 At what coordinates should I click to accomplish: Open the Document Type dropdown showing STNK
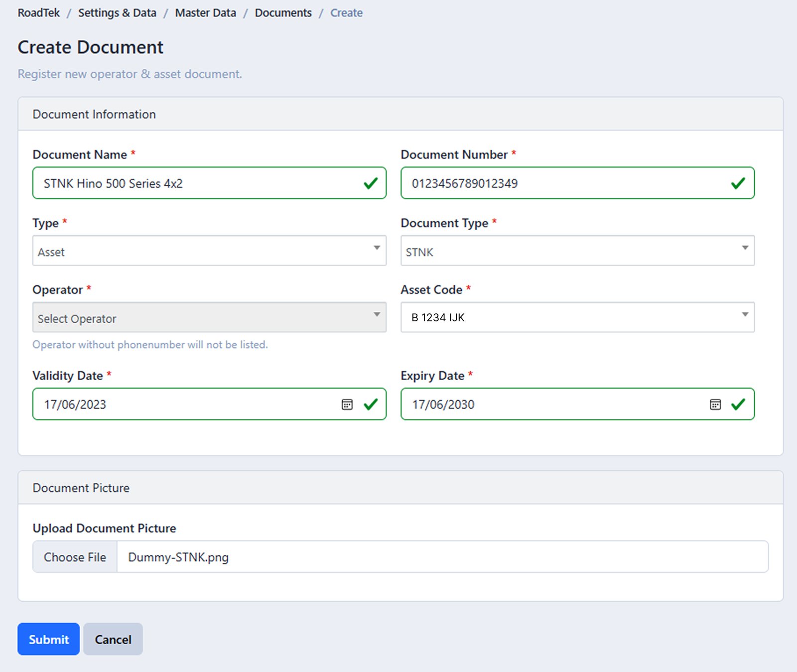(x=577, y=251)
